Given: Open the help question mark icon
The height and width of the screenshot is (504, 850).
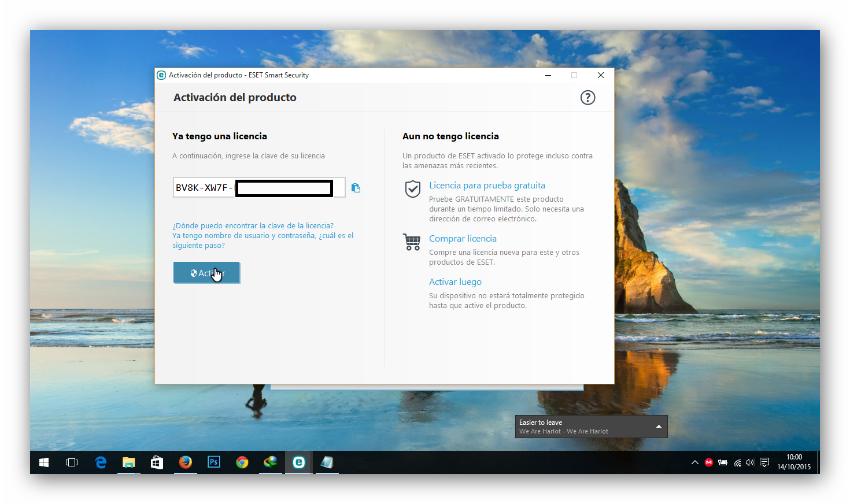Looking at the screenshot, I should pyautogui.click(x=587, y=98).
